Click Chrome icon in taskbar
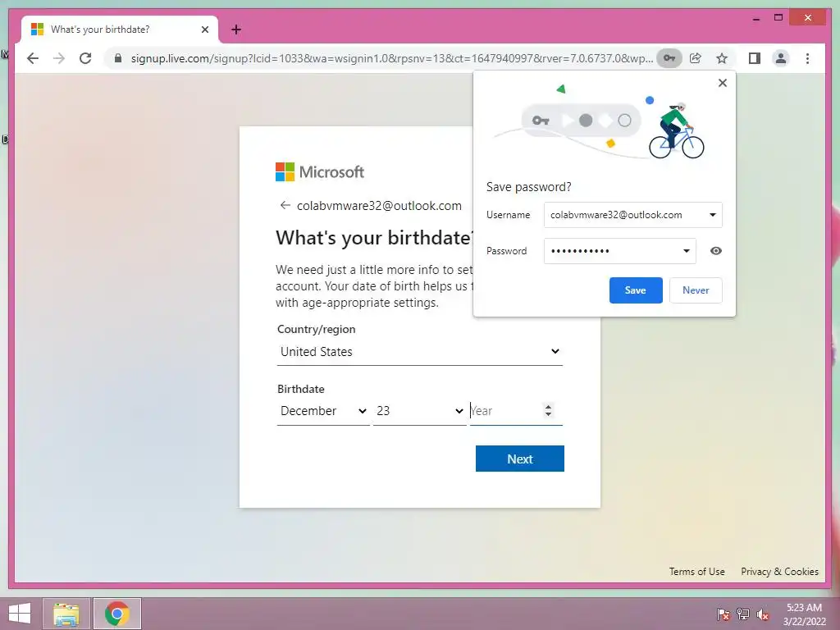Viewport: 840px width, 630px height. (x=117, y=614)
